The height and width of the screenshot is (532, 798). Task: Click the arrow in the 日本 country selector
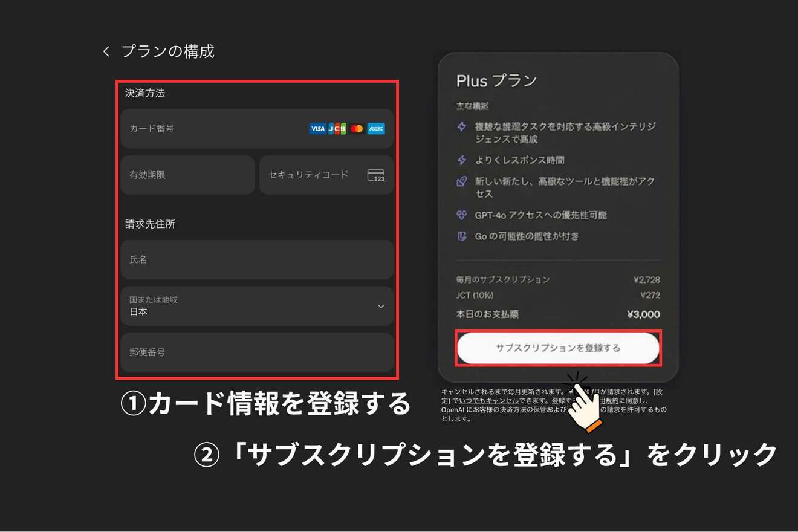(381, 307)
